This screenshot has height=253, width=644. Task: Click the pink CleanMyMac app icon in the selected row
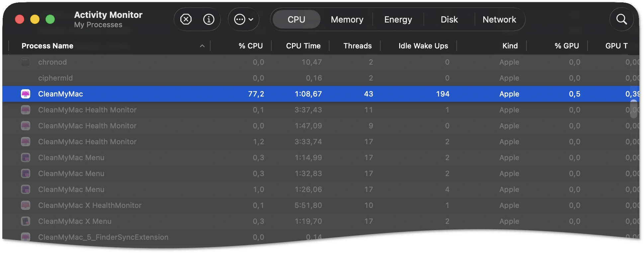pyautogui.click(x=26, y=94)
